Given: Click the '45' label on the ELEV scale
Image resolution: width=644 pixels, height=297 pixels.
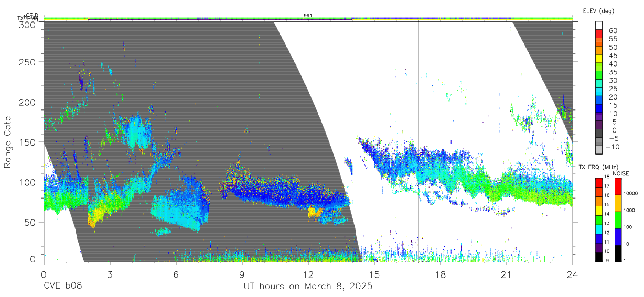Looking at the screenshot, I should point(613,56).
